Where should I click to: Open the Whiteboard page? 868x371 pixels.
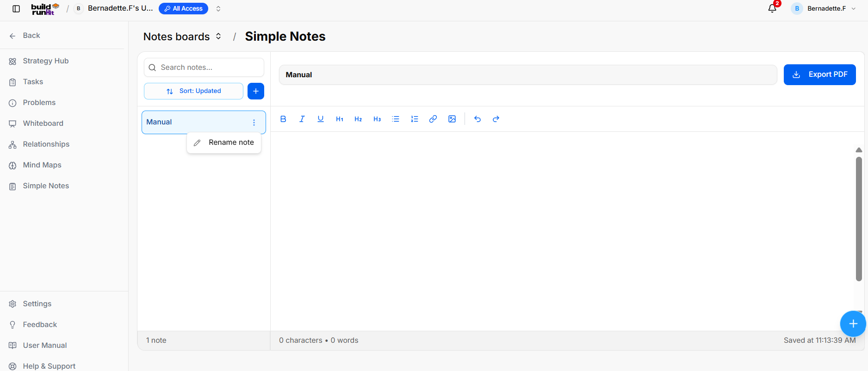(43, 124)
